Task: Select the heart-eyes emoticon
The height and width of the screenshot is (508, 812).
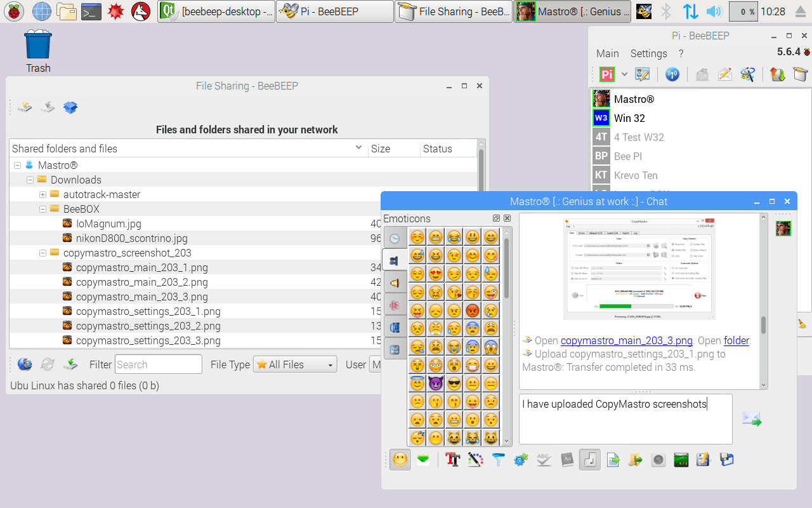Action: click(435, 274)
